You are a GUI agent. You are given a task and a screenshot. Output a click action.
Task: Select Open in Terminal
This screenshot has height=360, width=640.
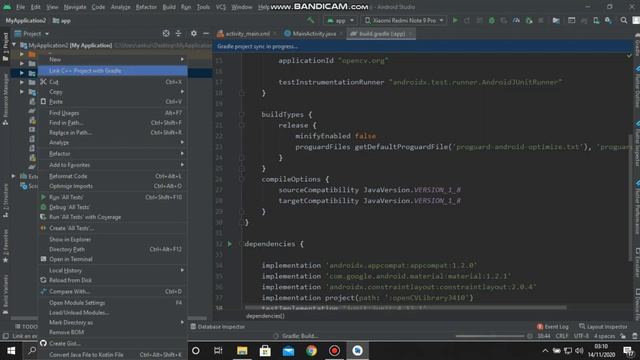click(113, 259)
